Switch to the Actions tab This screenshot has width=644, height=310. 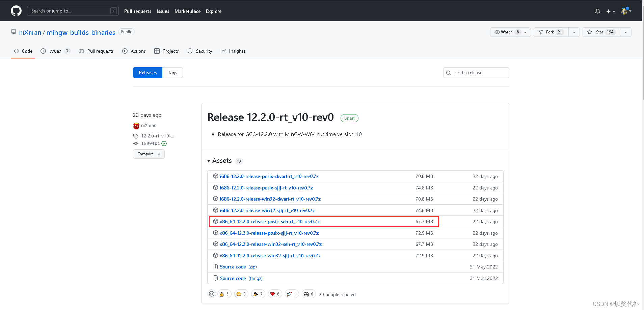click(x=134, y=51)
